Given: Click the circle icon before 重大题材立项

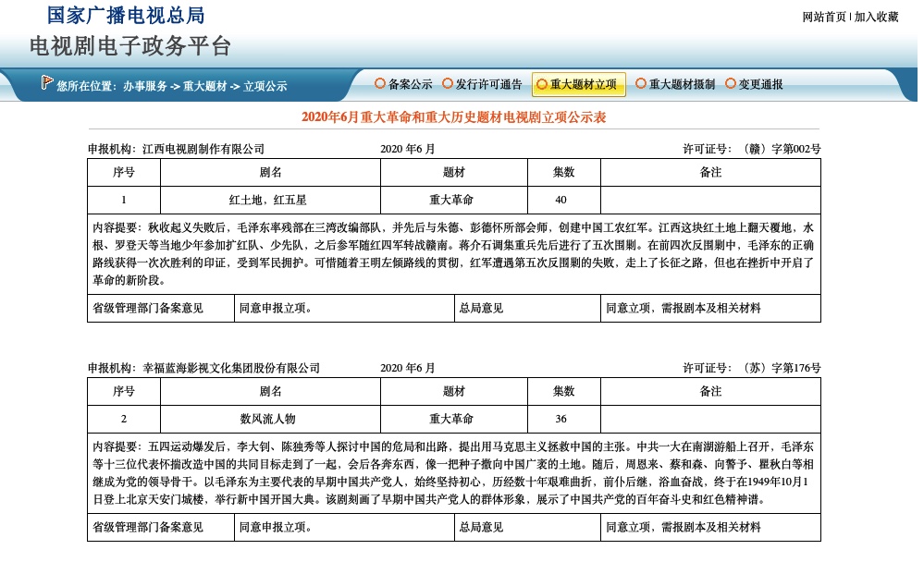Looking at the screenshot, I should 541,85.
